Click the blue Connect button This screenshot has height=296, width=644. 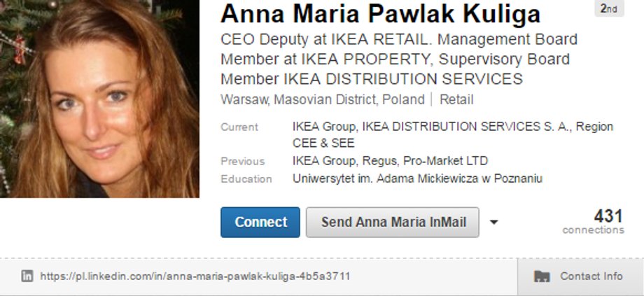[x=260, y=222]
